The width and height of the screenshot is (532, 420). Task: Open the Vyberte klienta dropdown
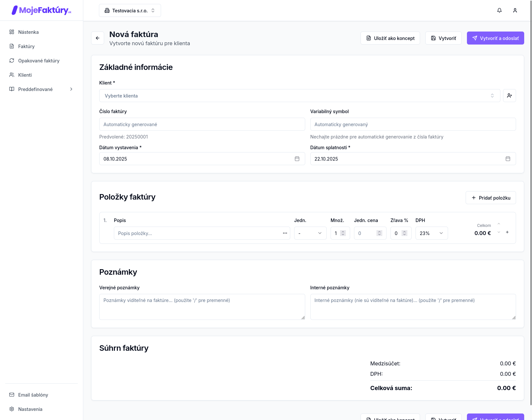[x=299, y=96]
